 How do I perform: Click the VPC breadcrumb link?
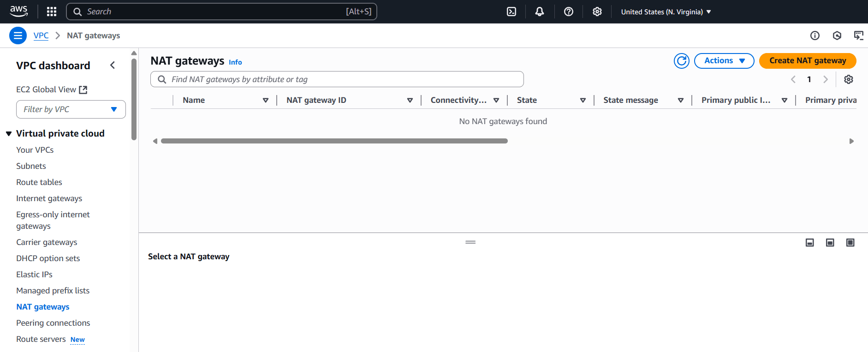click(41, 36)
